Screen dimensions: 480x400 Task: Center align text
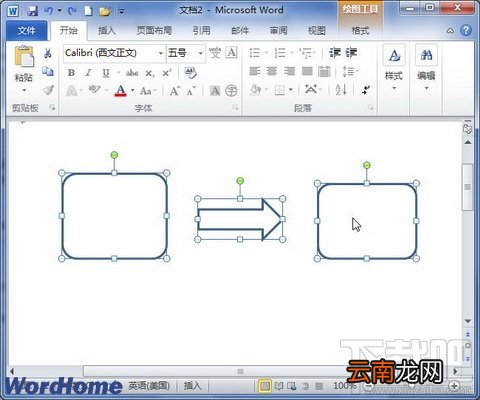coord(272,71)
